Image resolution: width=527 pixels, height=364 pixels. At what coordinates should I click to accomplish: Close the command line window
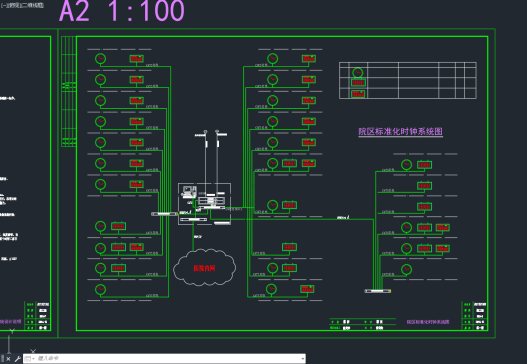pos(8,359)
